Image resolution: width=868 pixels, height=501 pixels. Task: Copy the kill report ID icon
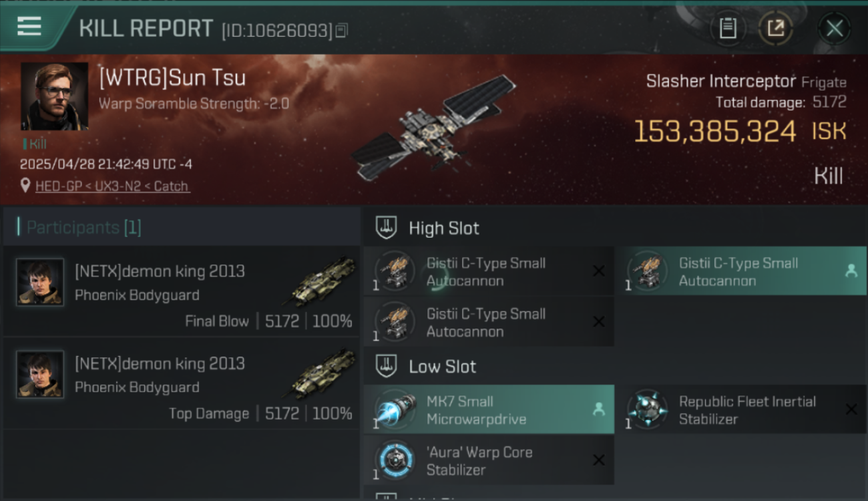341,31
